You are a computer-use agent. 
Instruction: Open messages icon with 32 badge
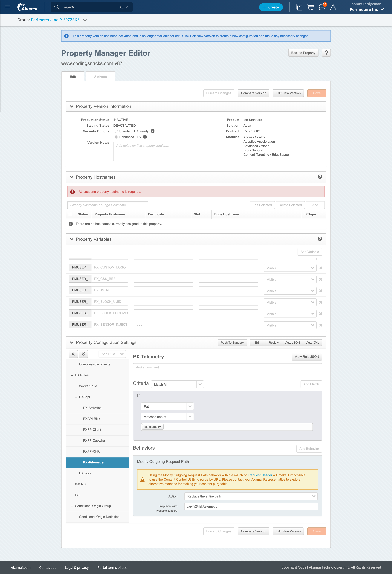[322, 7]
